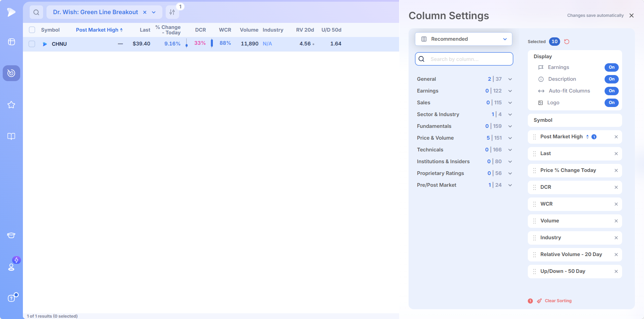Remove the Last column from selected list

[x=616, y=154]
